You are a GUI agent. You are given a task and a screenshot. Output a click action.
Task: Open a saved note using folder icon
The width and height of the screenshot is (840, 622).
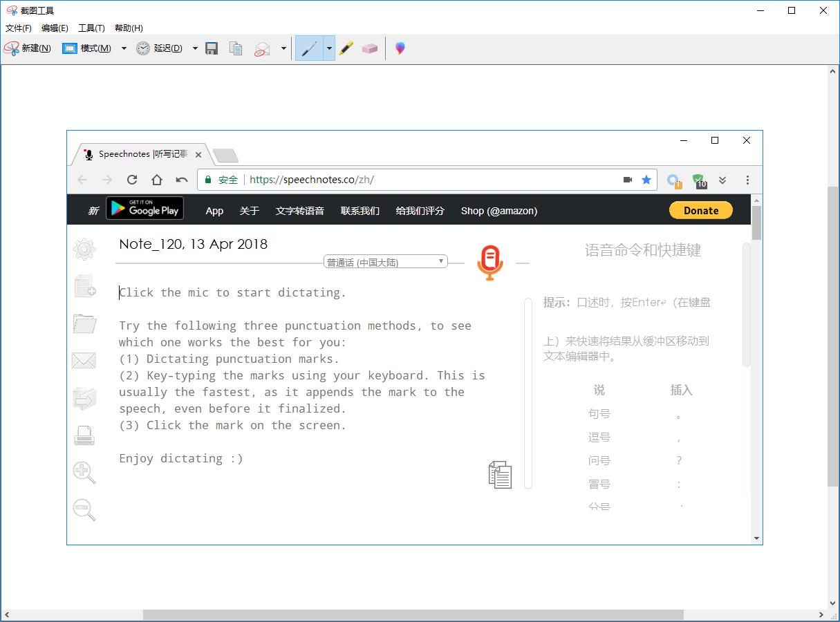point(84,323)
